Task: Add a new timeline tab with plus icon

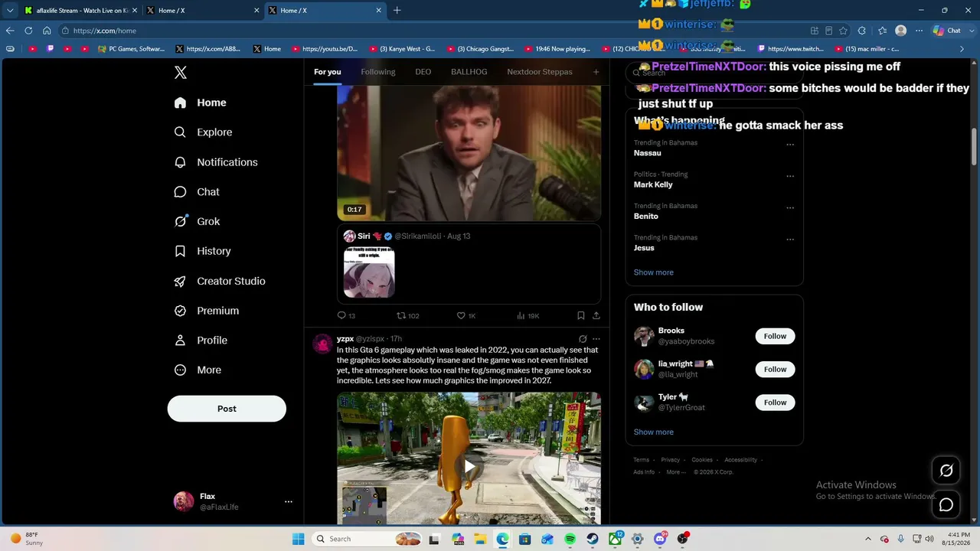Action: 596,72
